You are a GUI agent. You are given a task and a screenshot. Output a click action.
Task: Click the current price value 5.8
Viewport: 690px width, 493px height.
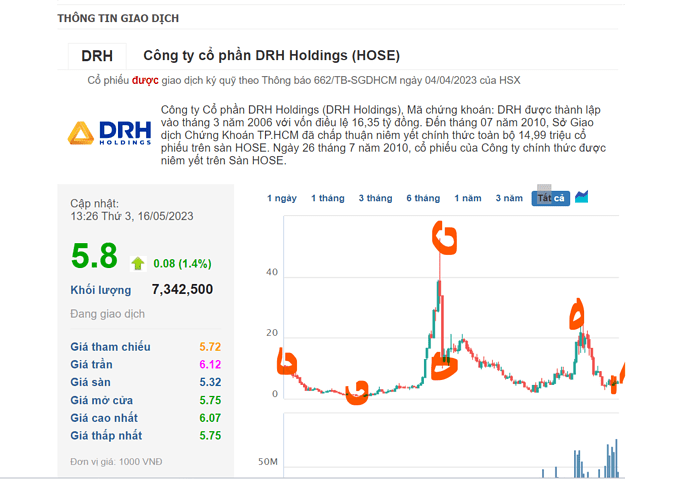[94, 255]
